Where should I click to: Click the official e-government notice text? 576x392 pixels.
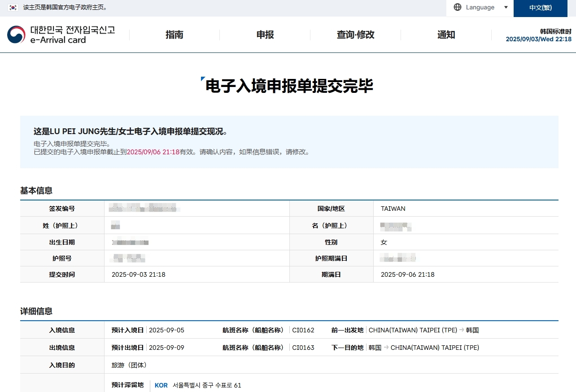(65, 8)
